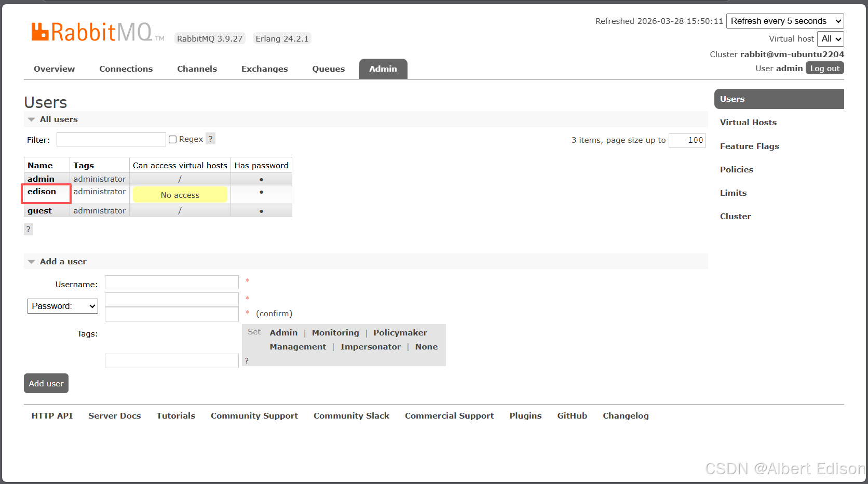The image size is (868, 484).
Task: Open the guest user entry
Action: click(x=39, y=210)
